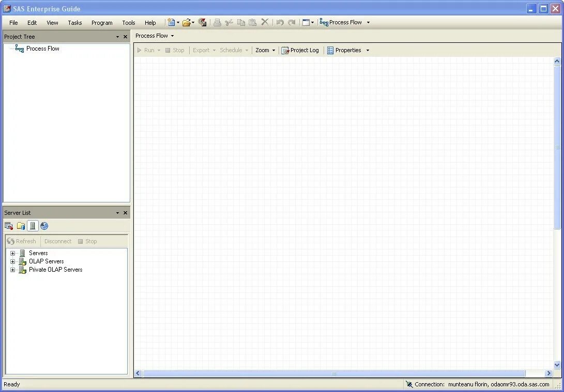The width and height of the screenshot is (564, 392).
Task: Click the vertical scrollbar down arrow
Action: (x=557, y=365)
